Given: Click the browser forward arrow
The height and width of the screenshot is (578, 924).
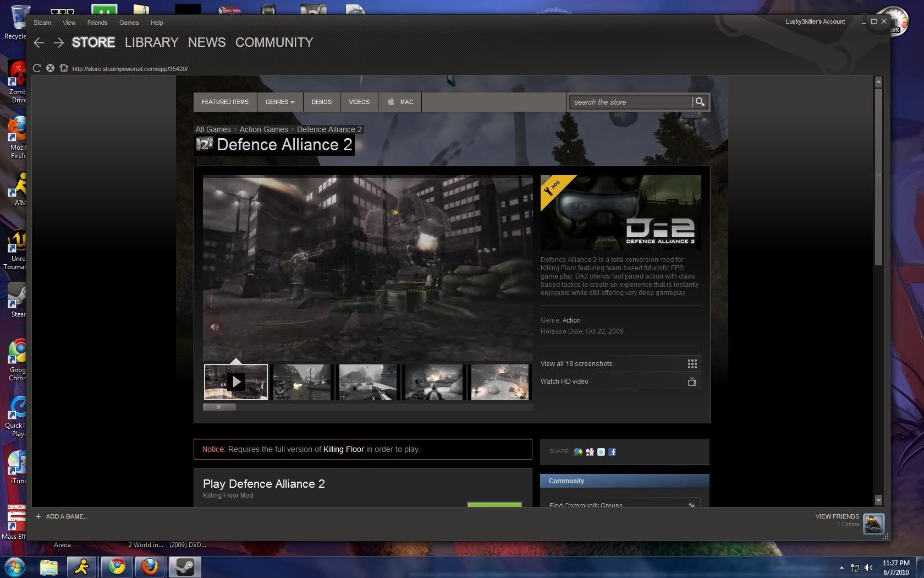Looking at the screenshot, I should [x=58, y=43].
